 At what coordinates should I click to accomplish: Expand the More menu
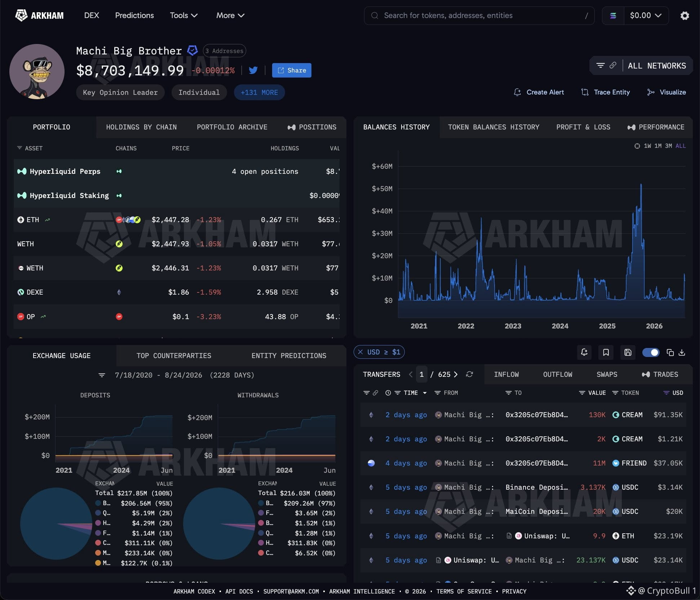click(x=230, y=16)
